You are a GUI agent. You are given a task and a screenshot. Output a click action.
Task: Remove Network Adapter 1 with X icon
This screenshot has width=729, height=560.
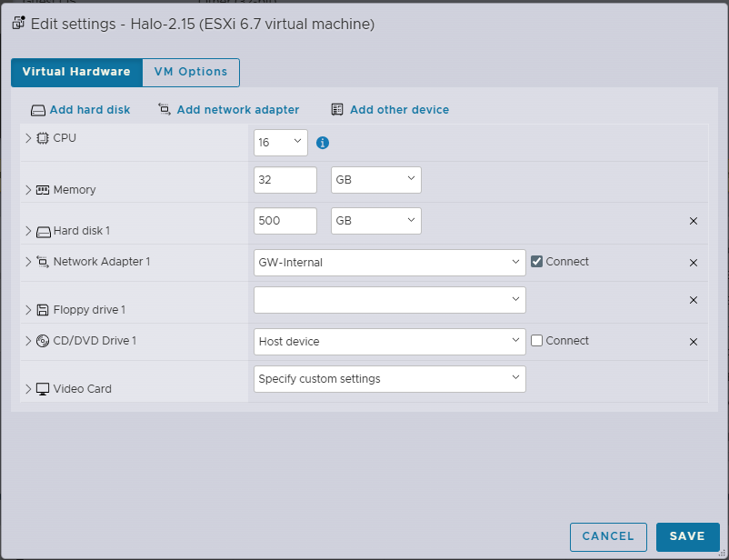694,263
